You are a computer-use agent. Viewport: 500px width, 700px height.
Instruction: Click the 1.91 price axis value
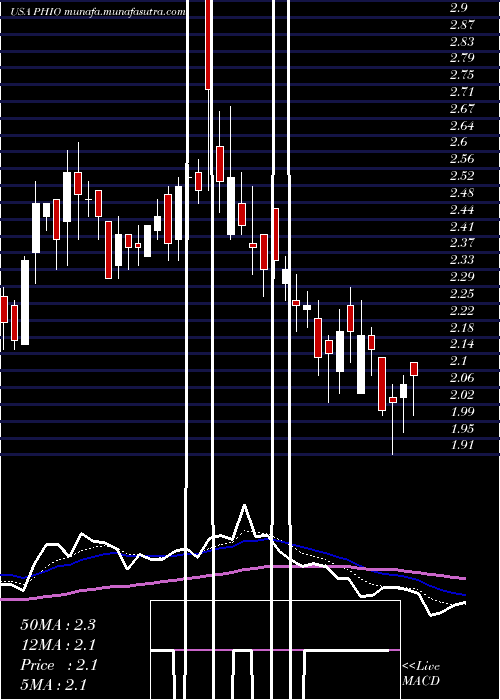462,446
